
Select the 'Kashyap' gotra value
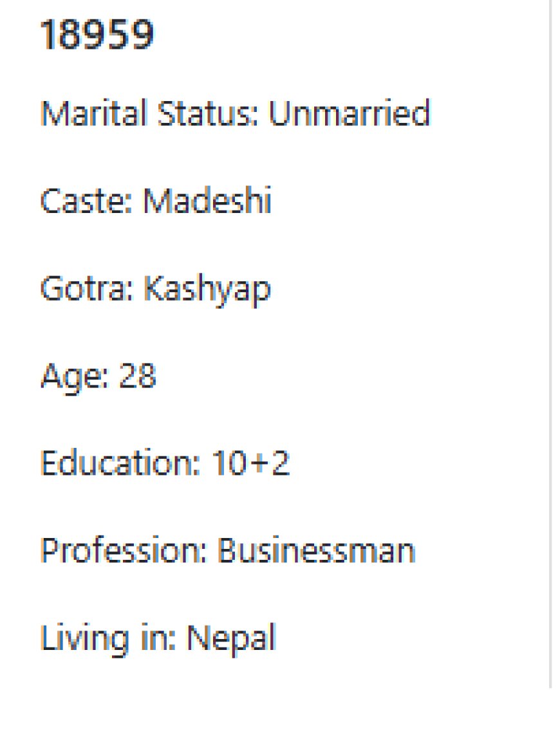(x=207, y=290)
